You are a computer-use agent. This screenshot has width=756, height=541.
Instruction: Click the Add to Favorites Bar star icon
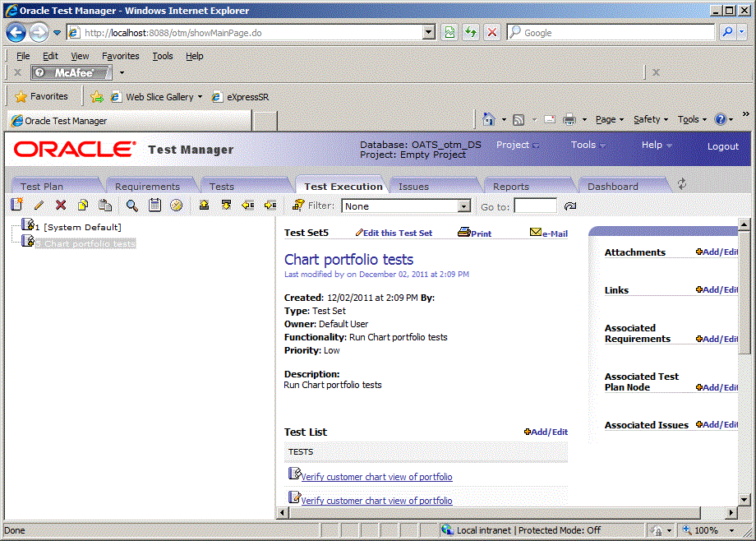(97, 97)
